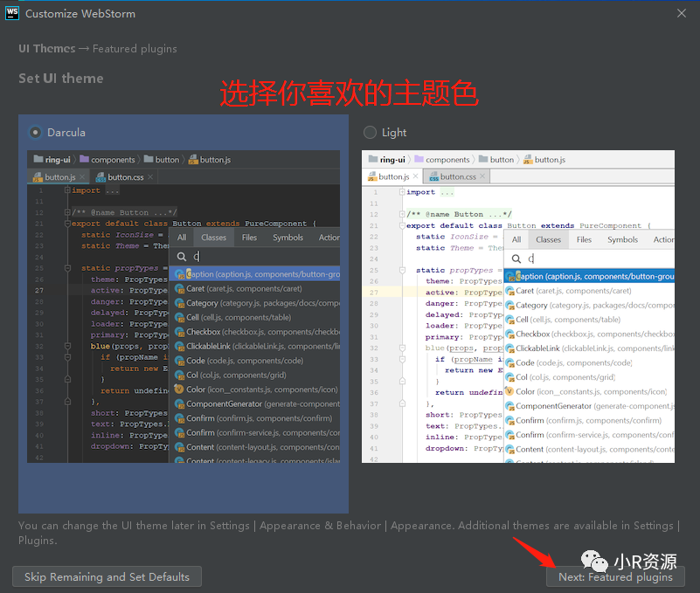This screenshot has width=700, height=593.
Task: Click the Darcula theme preview image
Action: 184,306
